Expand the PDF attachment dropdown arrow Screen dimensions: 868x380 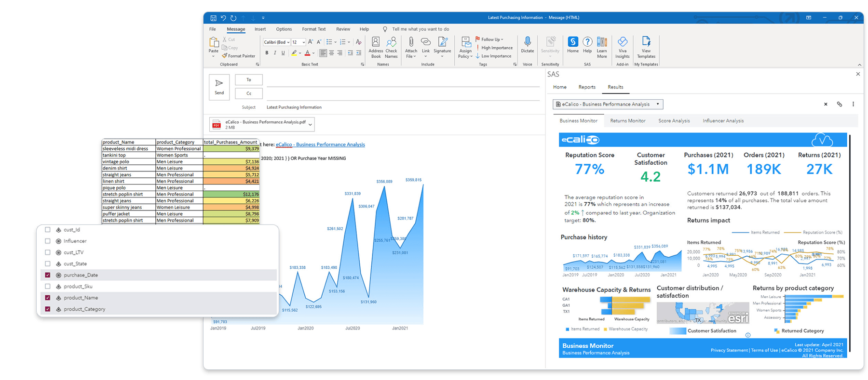tap(310, 125)
